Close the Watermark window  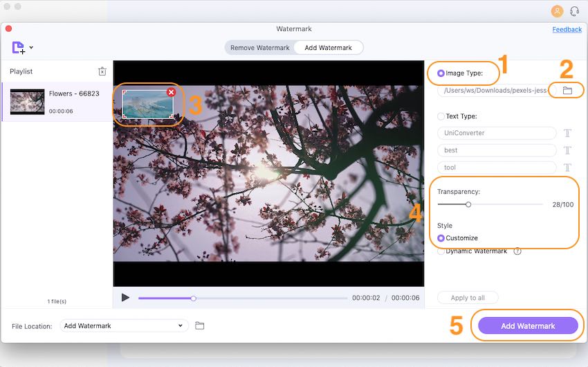[8, 28]
